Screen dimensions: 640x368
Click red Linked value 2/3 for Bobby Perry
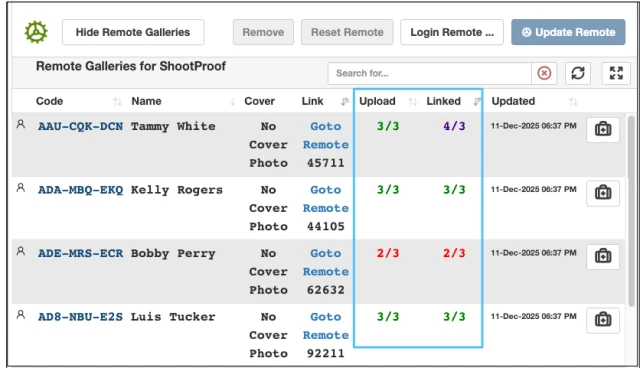click(454, 253)
